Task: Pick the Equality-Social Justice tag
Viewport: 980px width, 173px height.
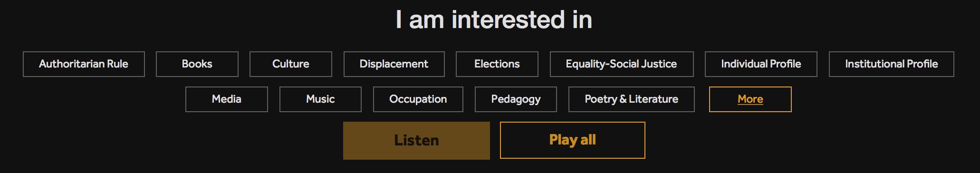Action: click(622, 64)
